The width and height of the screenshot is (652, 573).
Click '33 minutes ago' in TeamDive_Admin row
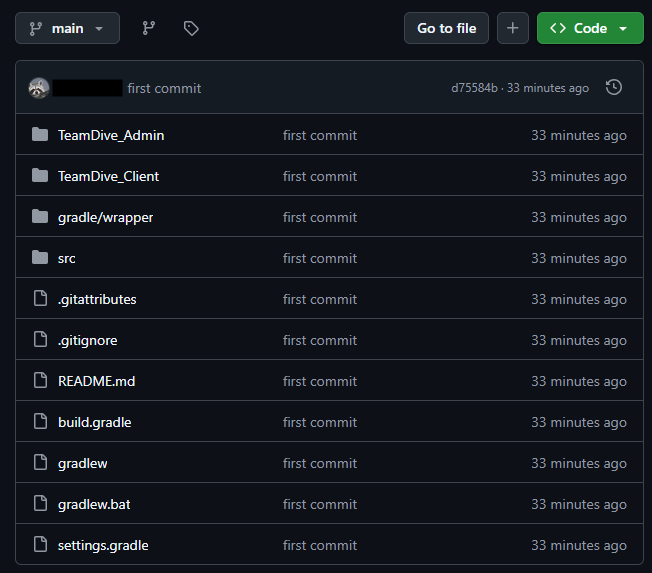(x=579, y=136)
